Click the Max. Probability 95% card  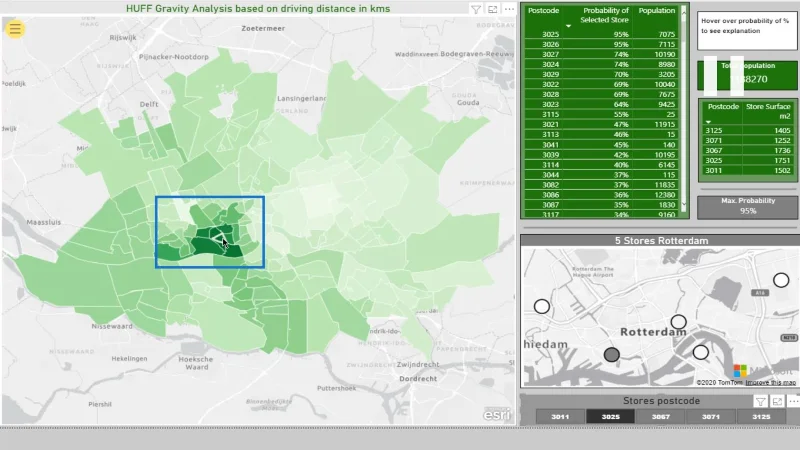click(747, 206)
